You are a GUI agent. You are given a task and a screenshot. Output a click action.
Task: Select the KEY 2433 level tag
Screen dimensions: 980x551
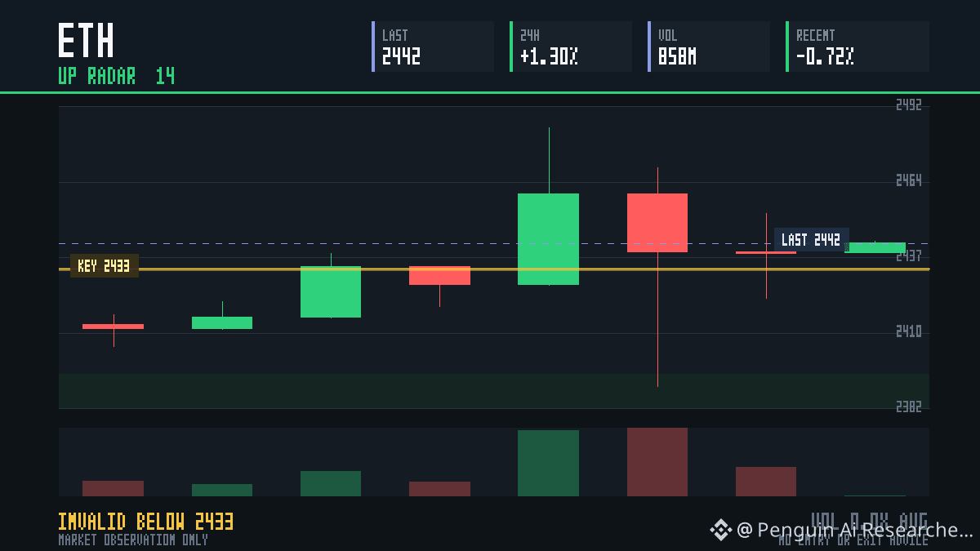tap(105, 266)
